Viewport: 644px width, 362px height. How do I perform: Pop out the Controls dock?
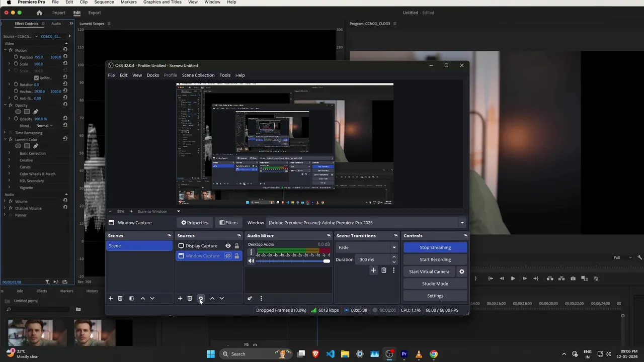click(x=465, y=235)
